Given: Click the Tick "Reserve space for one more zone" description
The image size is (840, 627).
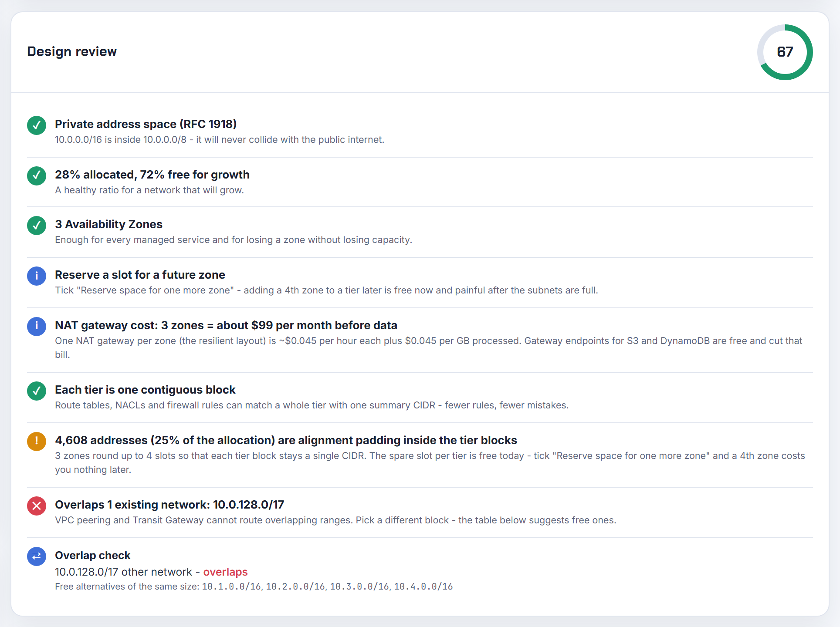Looking at the screenshot, I should tap(326, 290).
